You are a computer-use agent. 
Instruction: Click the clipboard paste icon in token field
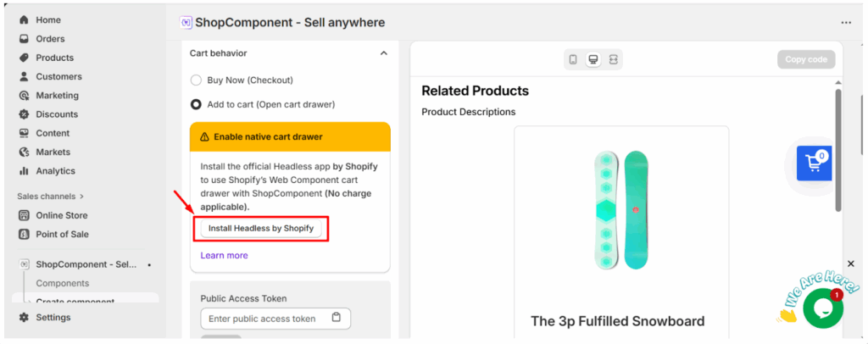(337, 318)
